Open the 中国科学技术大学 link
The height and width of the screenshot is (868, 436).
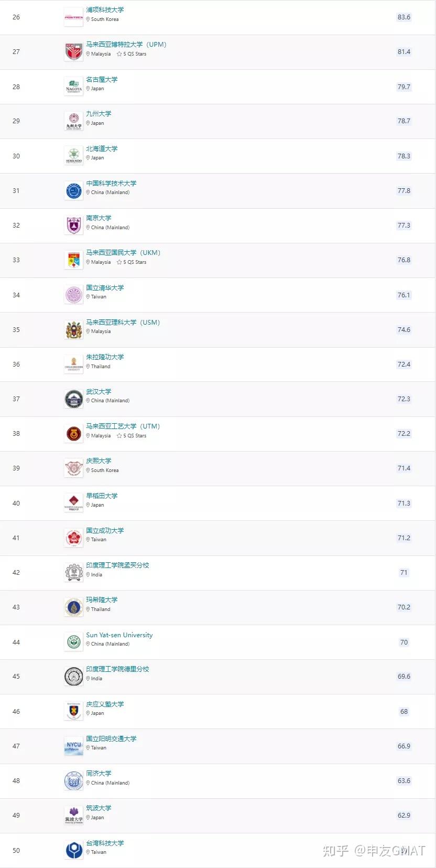click(111, 184)
